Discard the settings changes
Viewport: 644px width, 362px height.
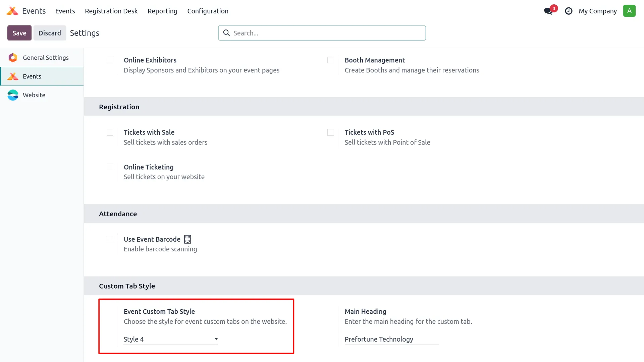point(50,33)
